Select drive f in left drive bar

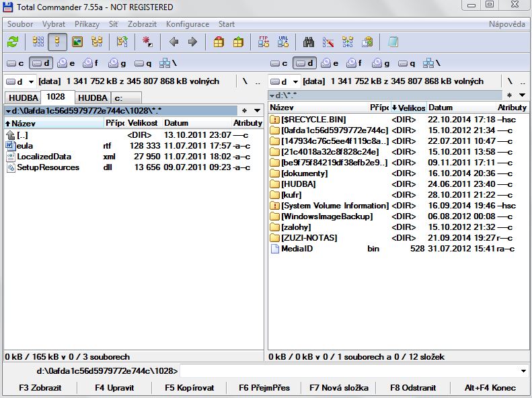91,63
